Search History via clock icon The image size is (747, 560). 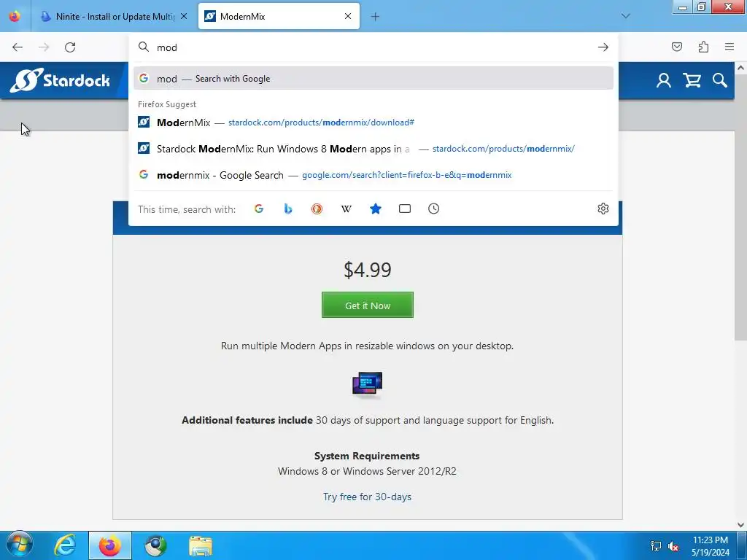click(x=433, y=209)
